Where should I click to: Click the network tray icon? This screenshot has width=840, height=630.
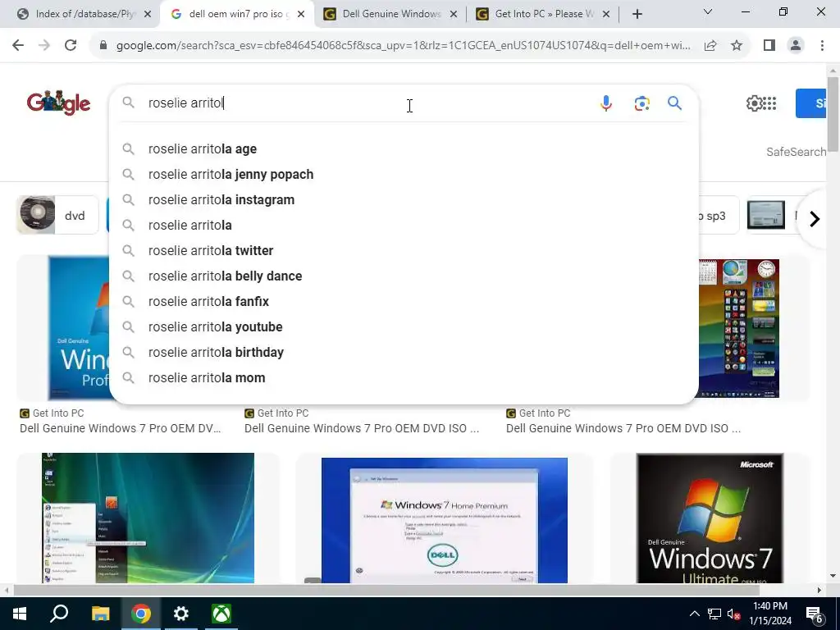714,614
